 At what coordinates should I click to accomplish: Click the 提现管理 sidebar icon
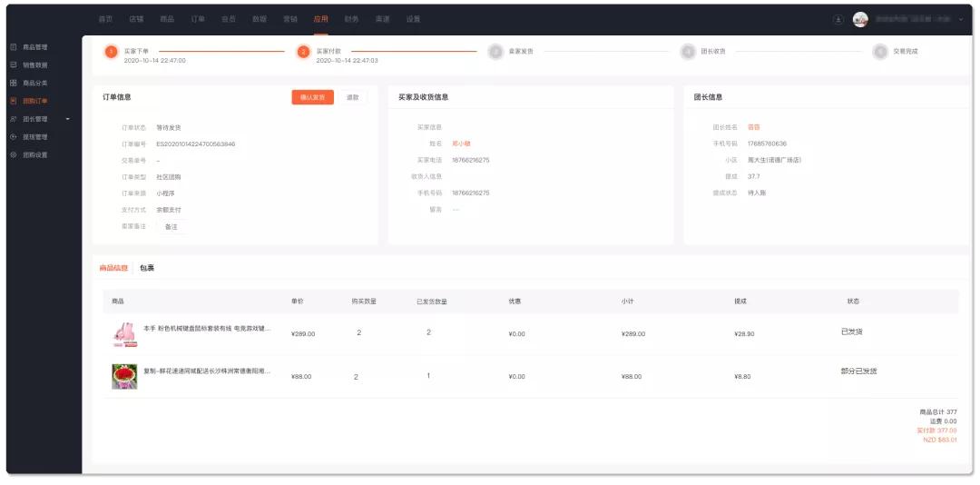click(13, 136)
